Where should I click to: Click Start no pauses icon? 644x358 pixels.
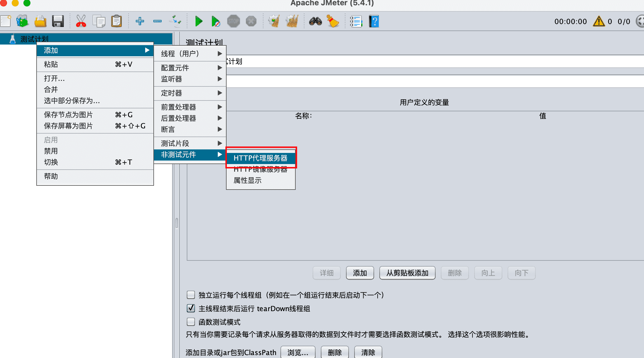(216, 21)
